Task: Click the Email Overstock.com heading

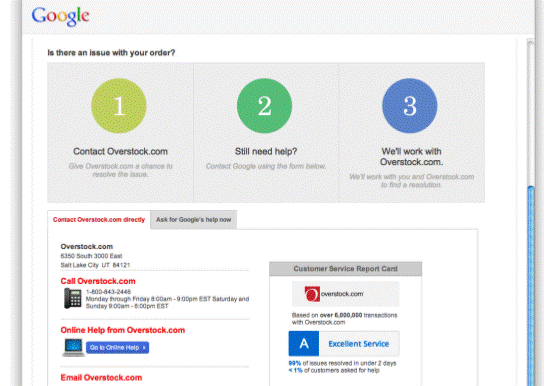Action: (101, 377)
